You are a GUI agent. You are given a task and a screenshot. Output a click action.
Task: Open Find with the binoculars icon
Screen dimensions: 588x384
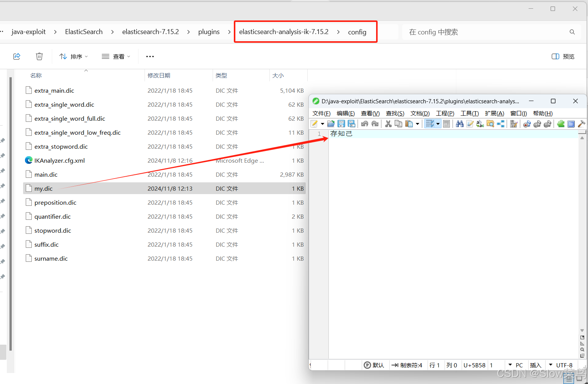[460, 124]
